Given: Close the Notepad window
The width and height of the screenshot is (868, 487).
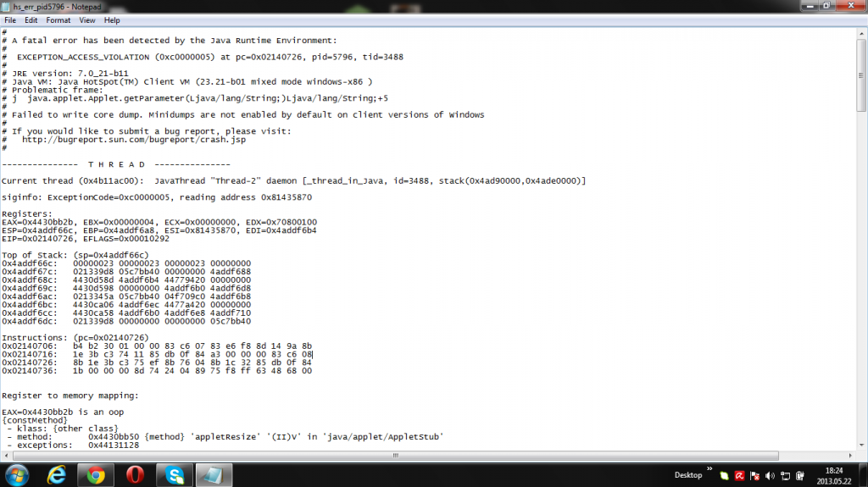Looking at the screenshot, I should (x=851, y=6).
